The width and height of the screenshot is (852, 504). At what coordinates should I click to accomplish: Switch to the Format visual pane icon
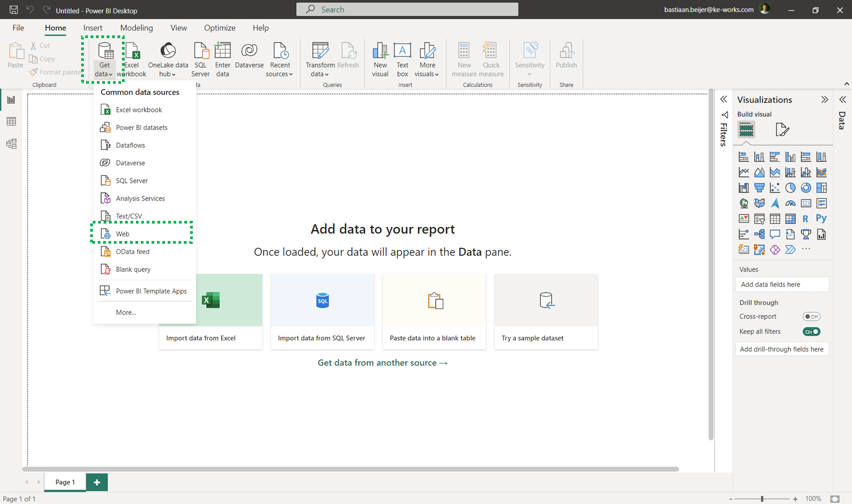782,129
